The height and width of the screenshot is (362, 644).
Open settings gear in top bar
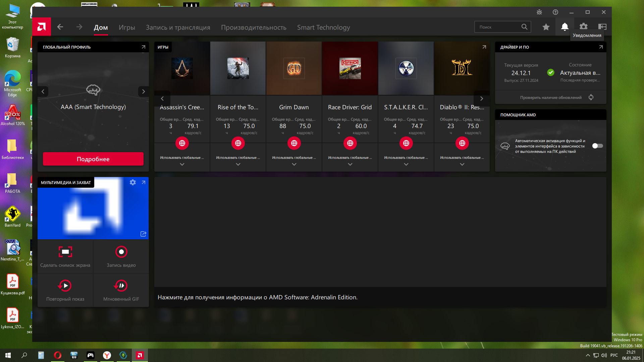coord(584,27)
